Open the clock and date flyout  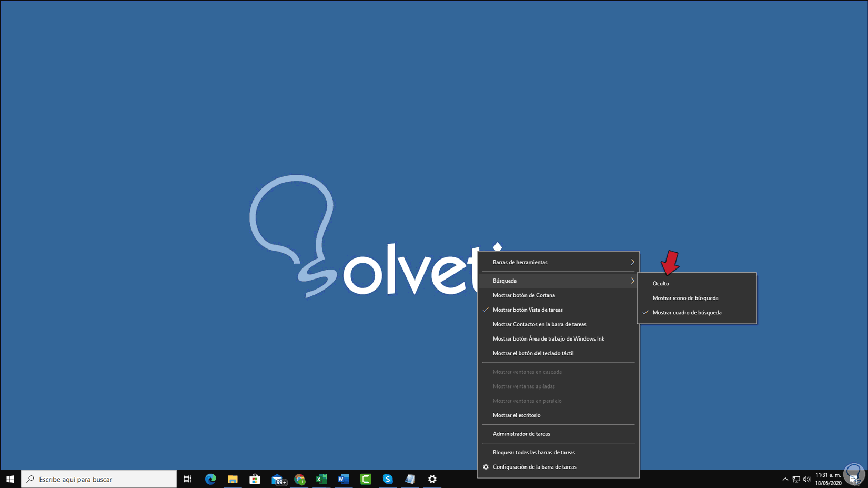(828, 479)
